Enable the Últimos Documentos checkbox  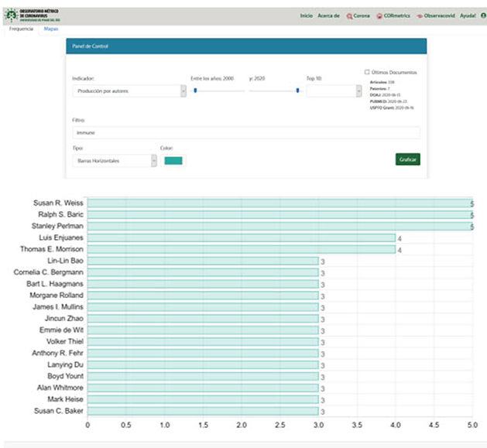coord(367,73)
